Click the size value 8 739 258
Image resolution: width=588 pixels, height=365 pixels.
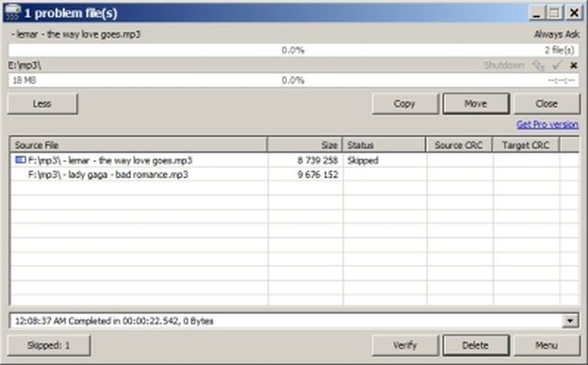pos(318,161)
